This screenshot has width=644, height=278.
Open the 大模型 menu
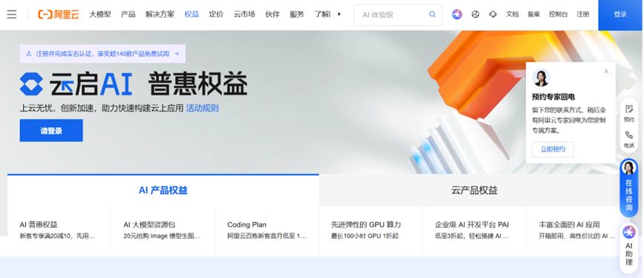pyautogui.click(x=100, y=14)
